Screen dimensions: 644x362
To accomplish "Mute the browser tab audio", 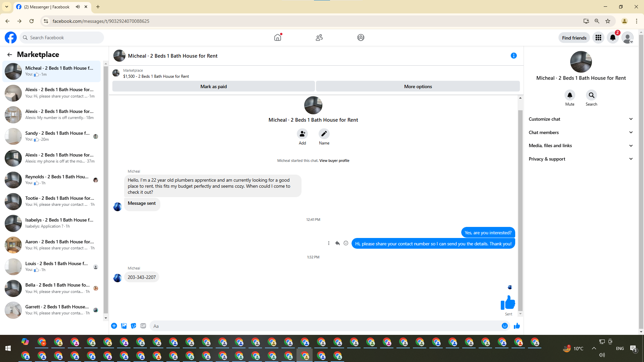I will tap(78, 7).
